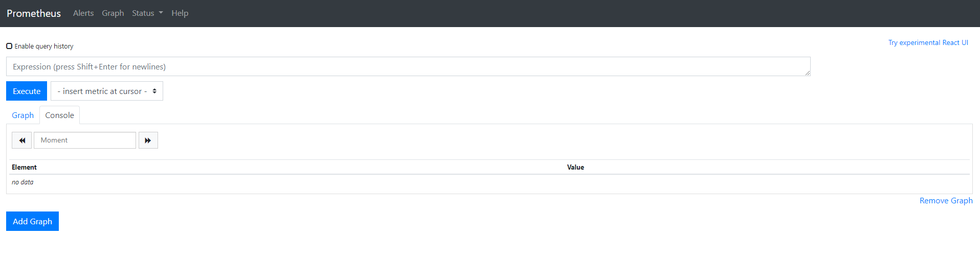Click the expression box resize handle
The width and height of the screenshot is (980, 259).
[808, 73]
